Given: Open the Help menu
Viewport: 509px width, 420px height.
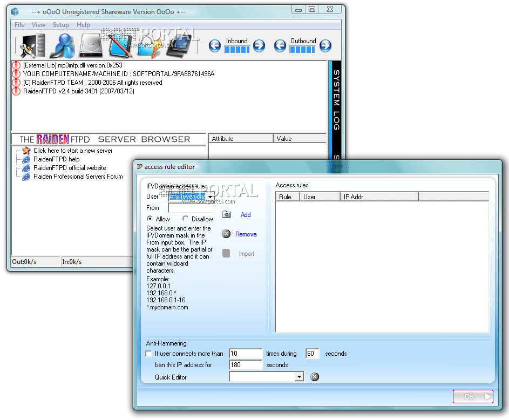Looking at the screenshot, I should 83,25.
